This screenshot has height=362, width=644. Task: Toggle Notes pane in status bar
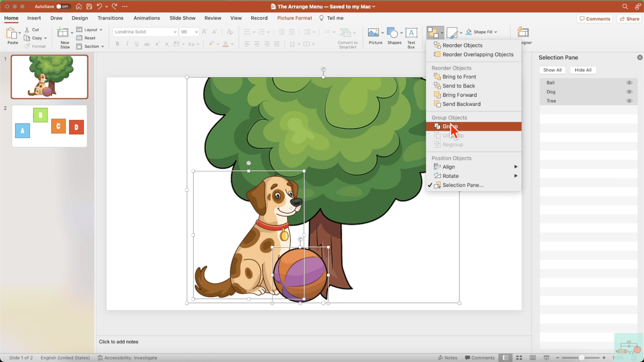[x=447, y=358]
